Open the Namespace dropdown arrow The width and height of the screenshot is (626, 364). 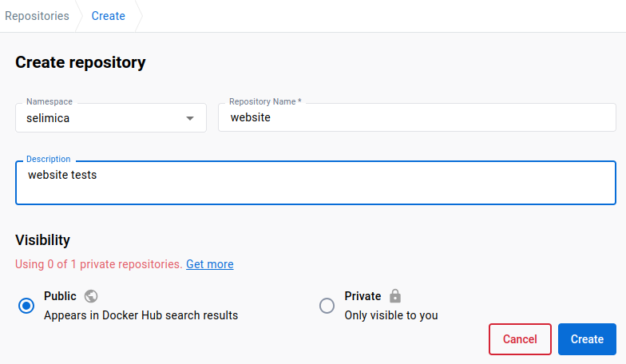(190, 118)
